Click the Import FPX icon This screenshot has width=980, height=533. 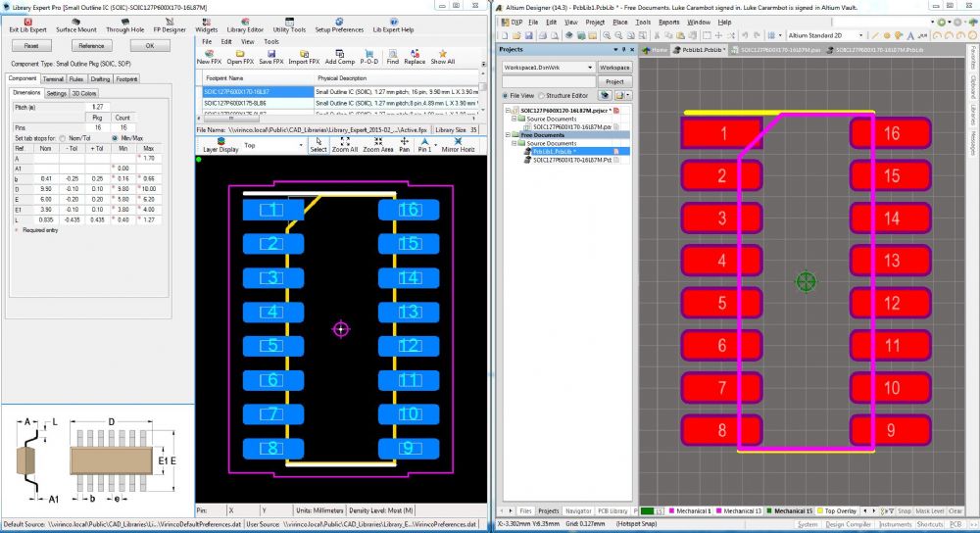point(304,54)
